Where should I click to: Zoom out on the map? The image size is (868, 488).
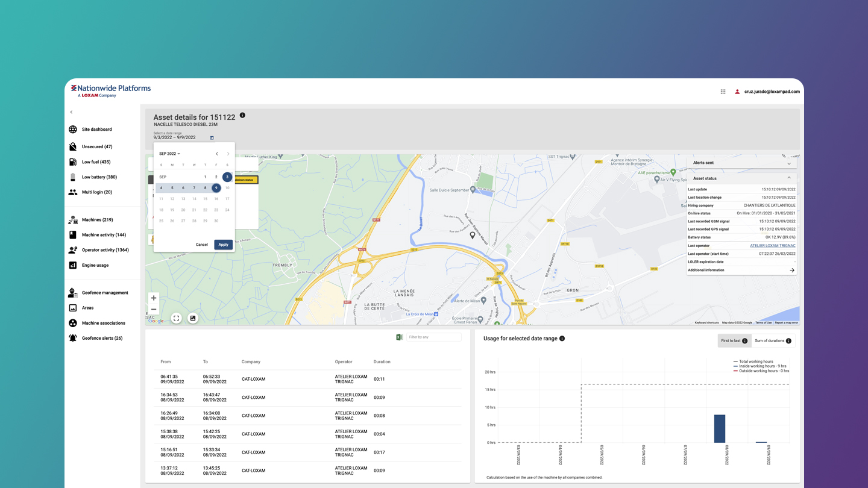click(x=154, y=310)
